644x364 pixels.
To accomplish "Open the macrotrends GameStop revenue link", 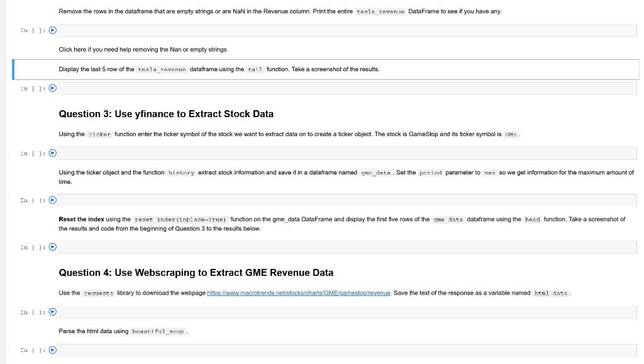I will (299, 293).
